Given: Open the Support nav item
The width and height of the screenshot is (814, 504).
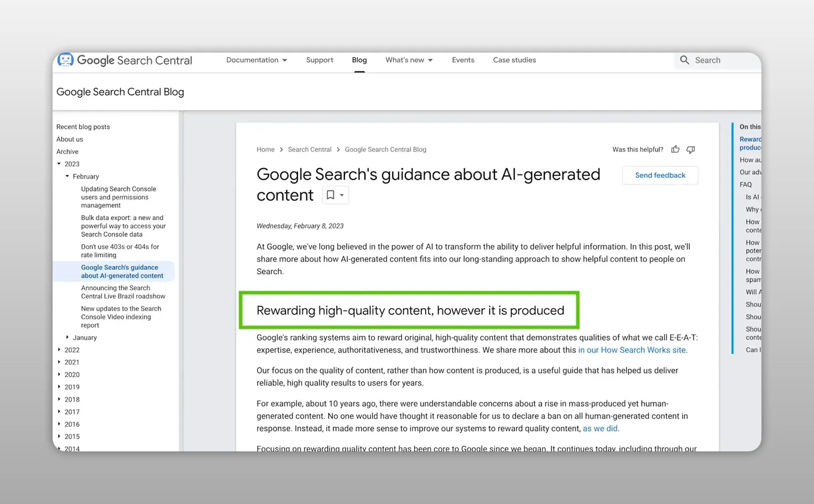Looking at the screenshot, I should tap(320, 60).
